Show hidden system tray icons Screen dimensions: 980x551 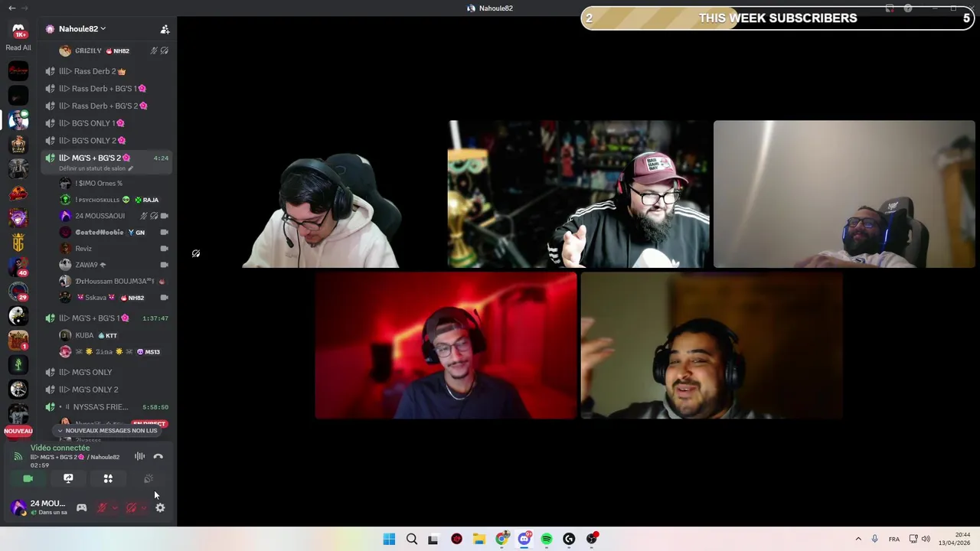pyautogui.click(x=858, y=539)
